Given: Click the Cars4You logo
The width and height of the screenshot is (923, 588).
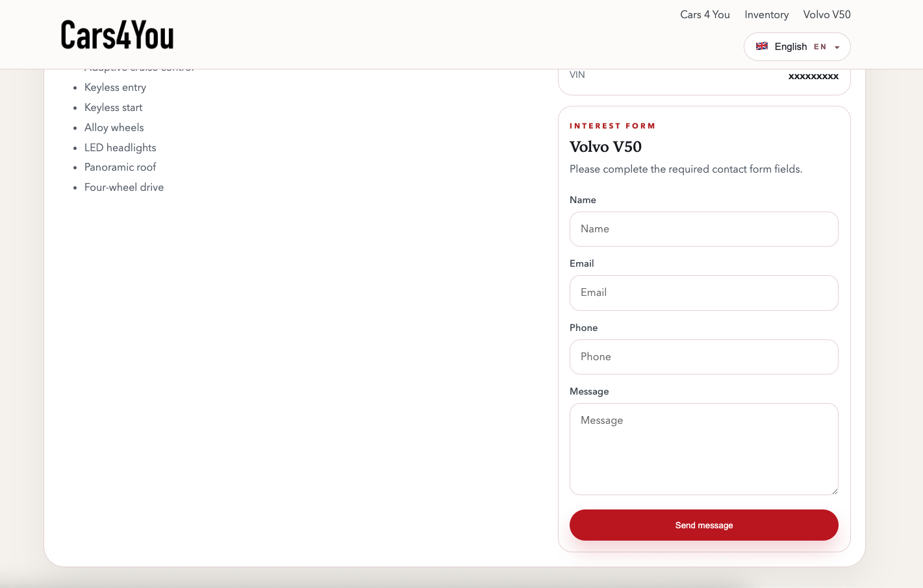Looking at the screenshot, I should pyautogui.click(x=118, y=35).
